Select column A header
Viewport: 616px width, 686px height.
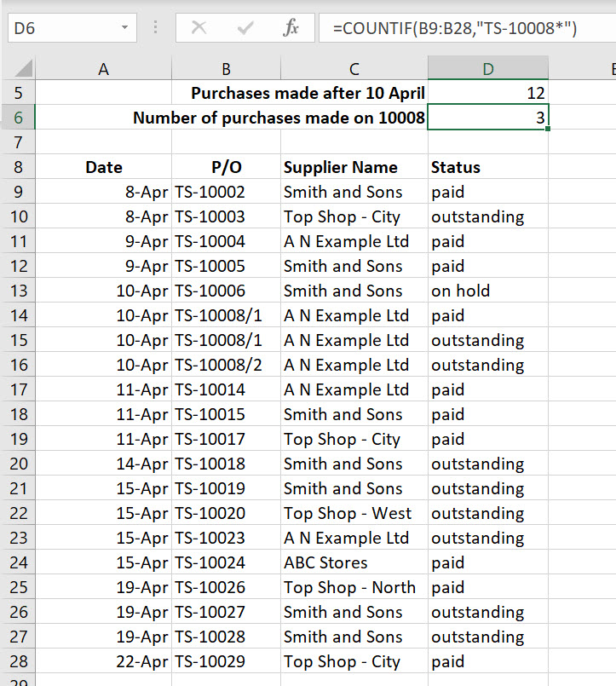pos(103,68)
